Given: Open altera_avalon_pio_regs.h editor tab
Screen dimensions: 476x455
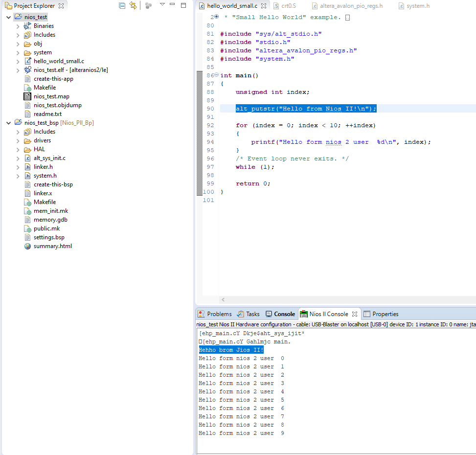Looking at the screenshot, I should pos(351,6).
